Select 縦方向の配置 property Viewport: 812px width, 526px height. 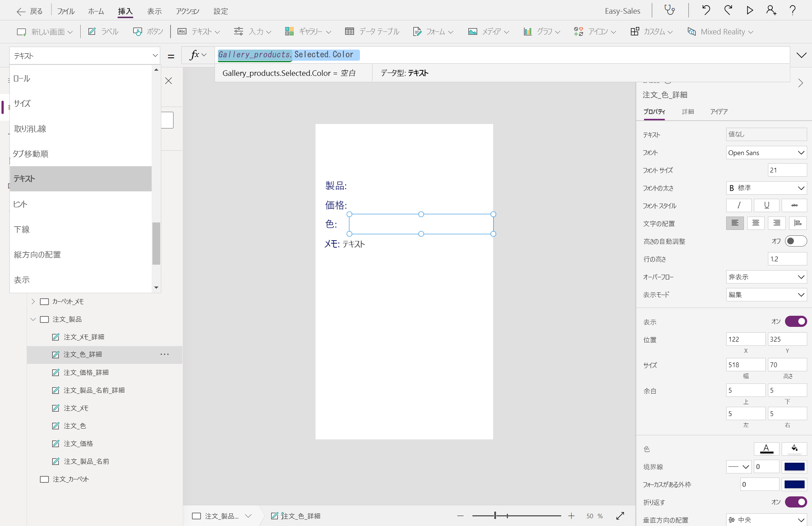(81, 255)
